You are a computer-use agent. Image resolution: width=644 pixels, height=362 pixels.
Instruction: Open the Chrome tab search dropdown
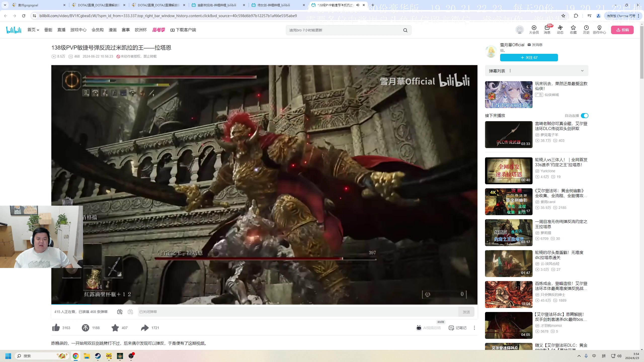coord(5,5)
